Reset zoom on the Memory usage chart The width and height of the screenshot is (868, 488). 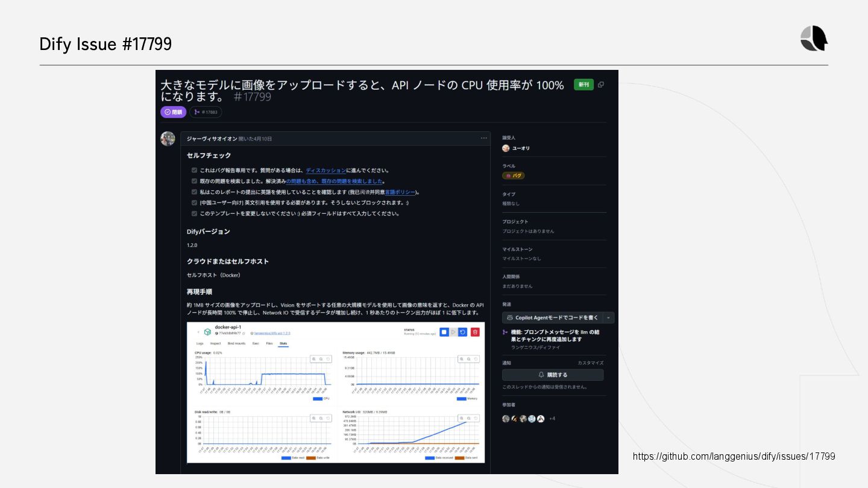click(476, 359)
